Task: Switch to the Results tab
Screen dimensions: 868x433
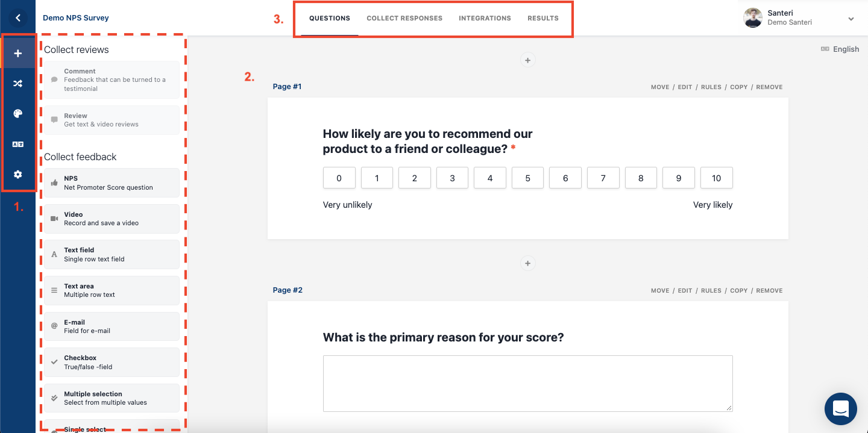Action: 543,18
